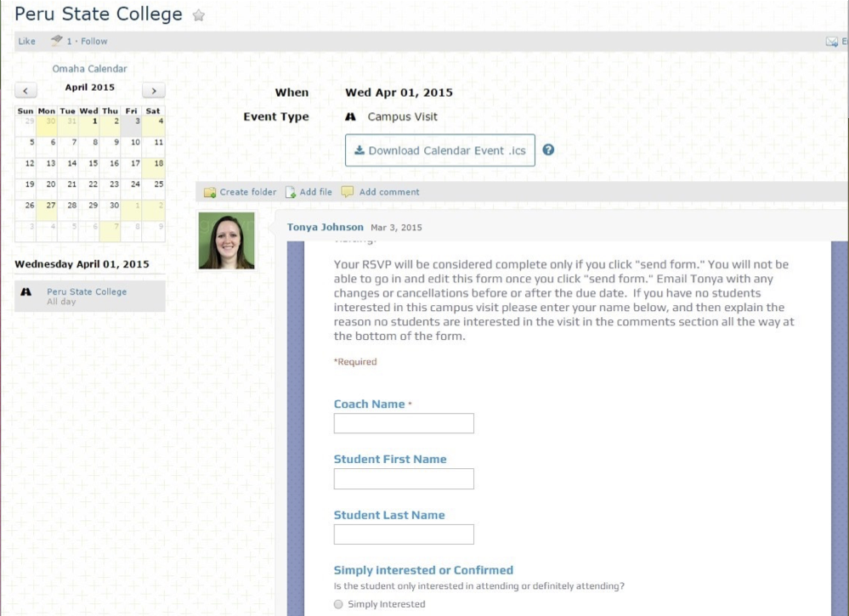Click Download Calendar Event .ics button
Viewport: 849px width, 616px height.
[439, 150]
